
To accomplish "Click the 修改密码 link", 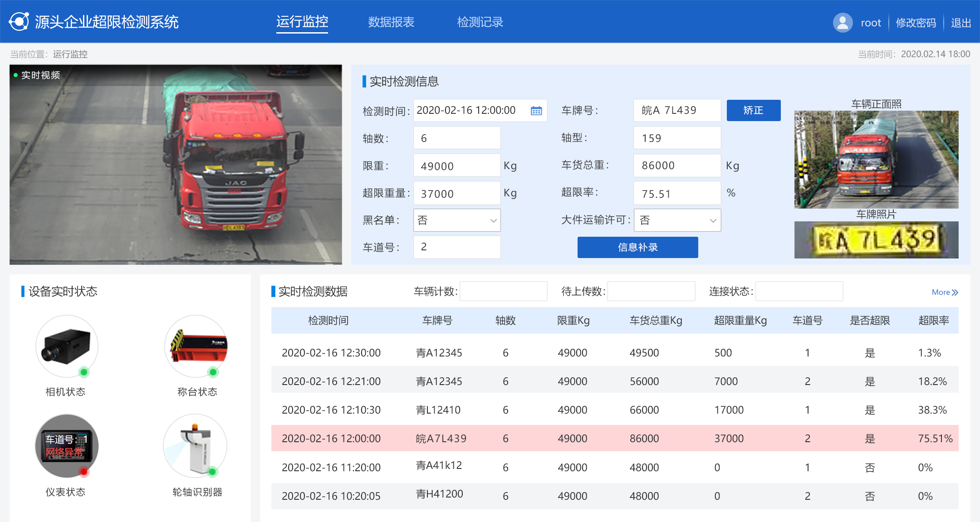I will 916,23.
